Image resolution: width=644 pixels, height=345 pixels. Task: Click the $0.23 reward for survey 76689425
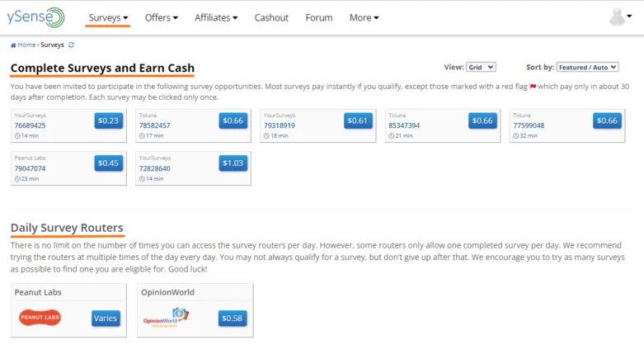pyautogui.click(x=109, y=121)
